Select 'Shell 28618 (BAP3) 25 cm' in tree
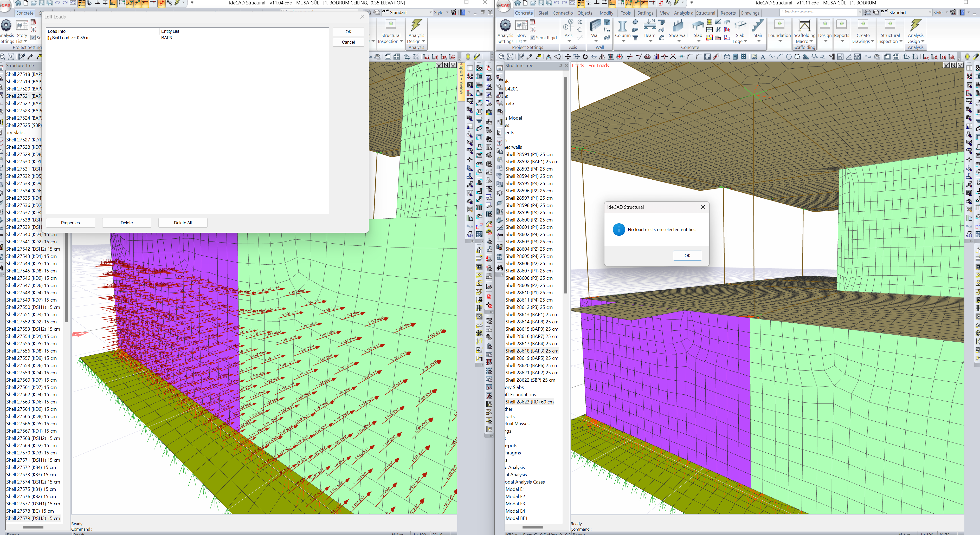Viewport: 980px width, 535px height. click(531, 351)
